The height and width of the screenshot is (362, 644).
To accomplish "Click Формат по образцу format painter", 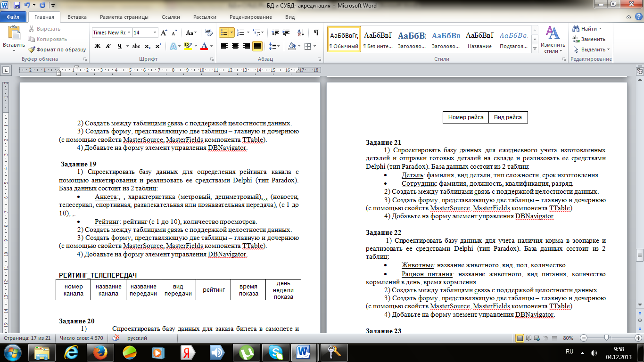I will click(57, 49).
